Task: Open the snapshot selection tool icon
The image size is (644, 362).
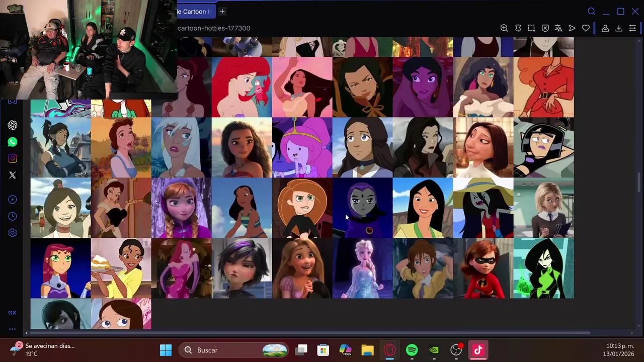Action: tap(531, 28)
